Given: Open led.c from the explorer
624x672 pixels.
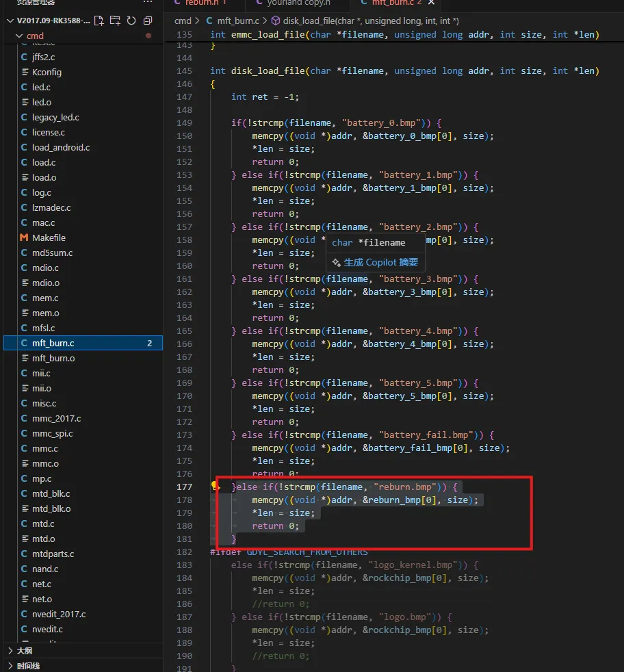Looking at the screenshot, I should pos(83,87).
